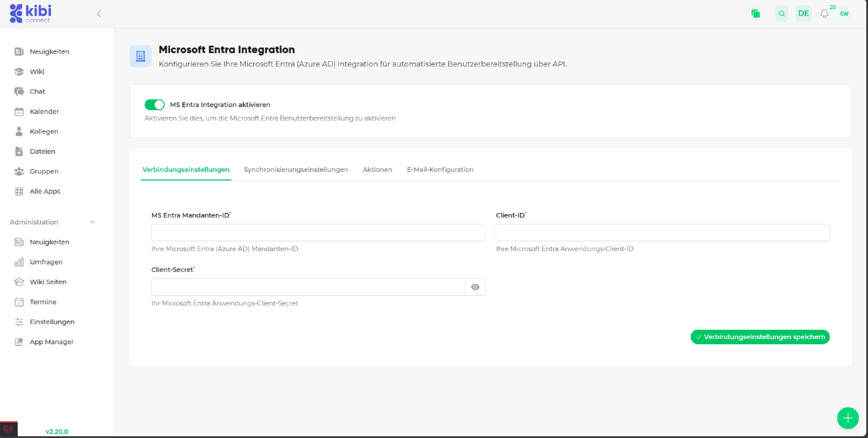This screenshot has height=438, width=868.
Task: Open notifications bell
Action: click(825, 14)
